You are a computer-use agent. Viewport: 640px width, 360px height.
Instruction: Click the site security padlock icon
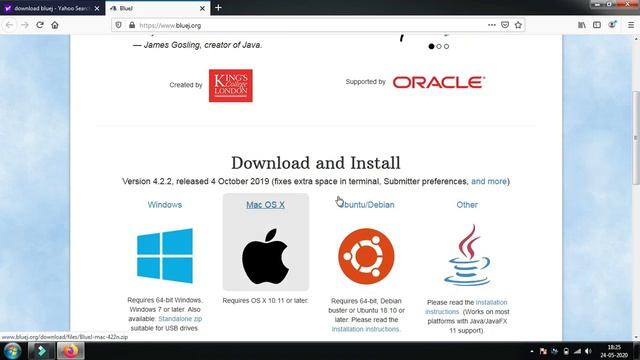pyautogui.click(x=132, y=25)
